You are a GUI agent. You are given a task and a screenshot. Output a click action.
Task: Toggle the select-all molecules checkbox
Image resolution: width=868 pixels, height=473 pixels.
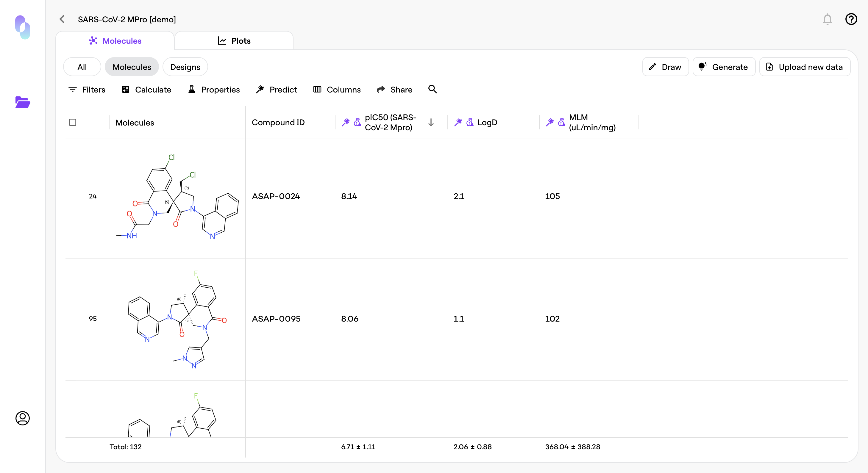click(x=72, y=122)
